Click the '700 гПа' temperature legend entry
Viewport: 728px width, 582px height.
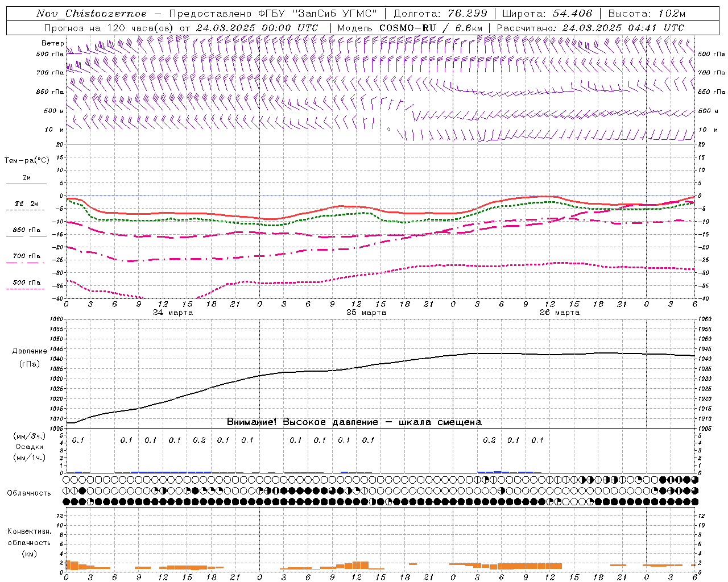coord(26,256)
